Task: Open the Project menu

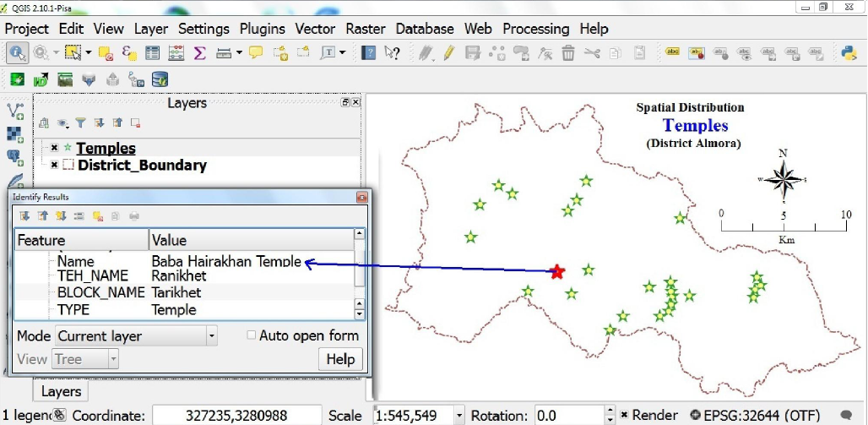Action: tap(26, 29)
